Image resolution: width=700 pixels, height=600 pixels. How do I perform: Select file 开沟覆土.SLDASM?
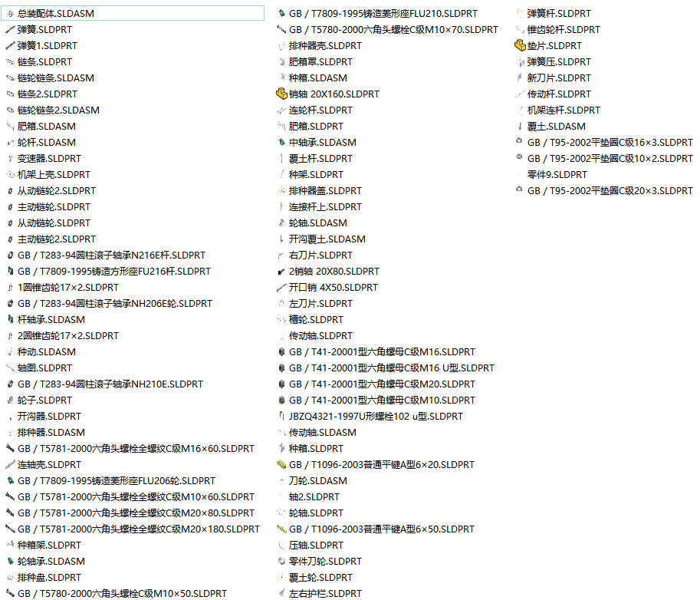pos(327,239)
